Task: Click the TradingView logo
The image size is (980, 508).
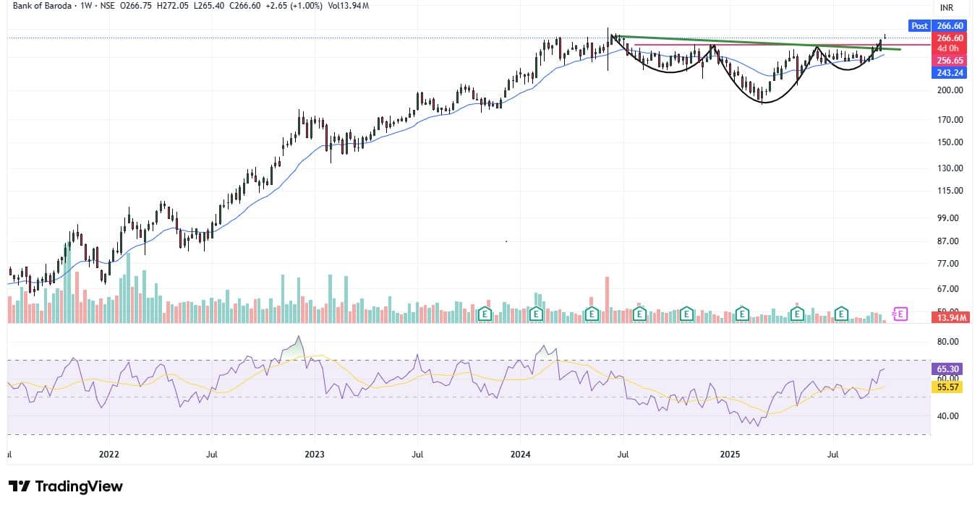Action: pyautogui.click(x=65, y=486)
